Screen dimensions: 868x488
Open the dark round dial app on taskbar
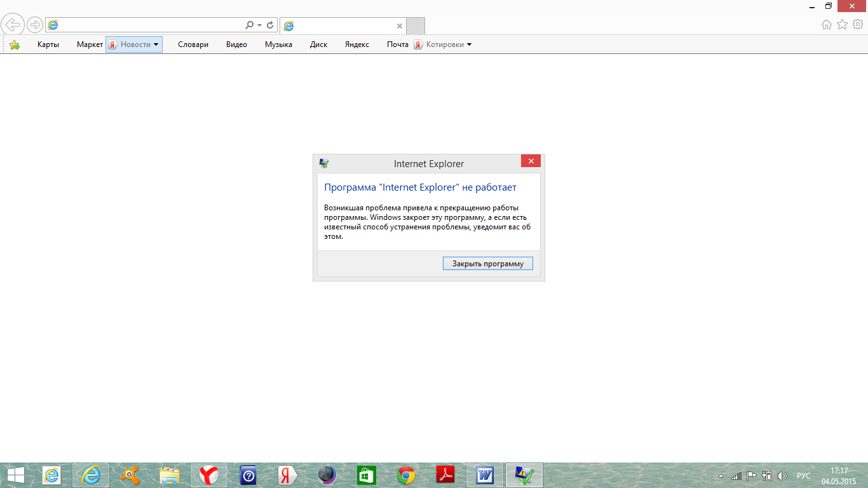(x=327, y=475)
